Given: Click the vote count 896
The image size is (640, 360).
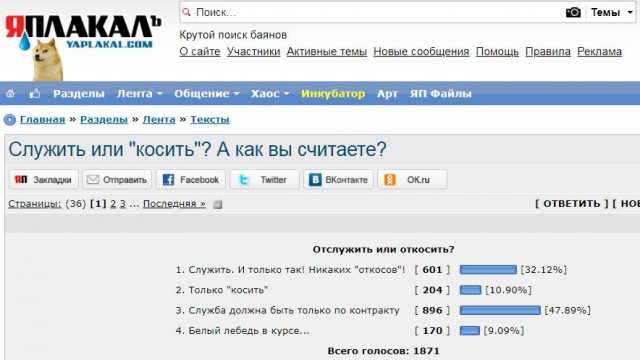Looking at the screenshot, I should tap(432, 310).
